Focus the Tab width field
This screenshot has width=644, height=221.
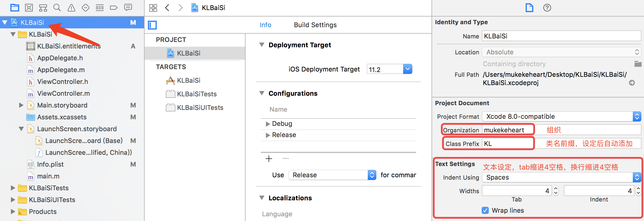(x=517, y=191)
